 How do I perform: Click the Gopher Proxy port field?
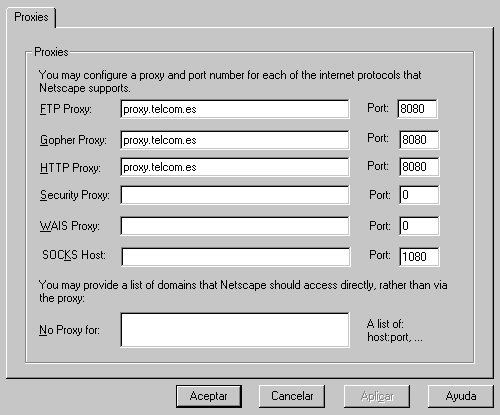(x=419, y=140)
